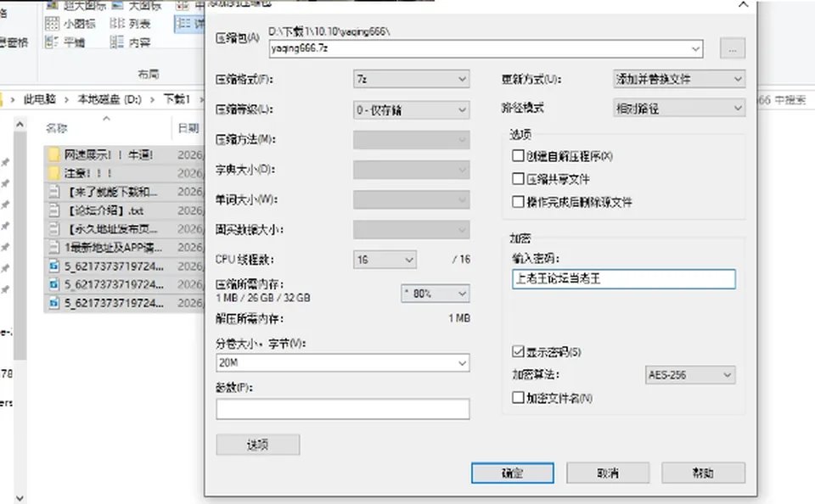The width and height of the screenshot is (815, 504).
Task: Expand the archive name history dropdown
Action: pyautogui.click(x=695, y=49)
